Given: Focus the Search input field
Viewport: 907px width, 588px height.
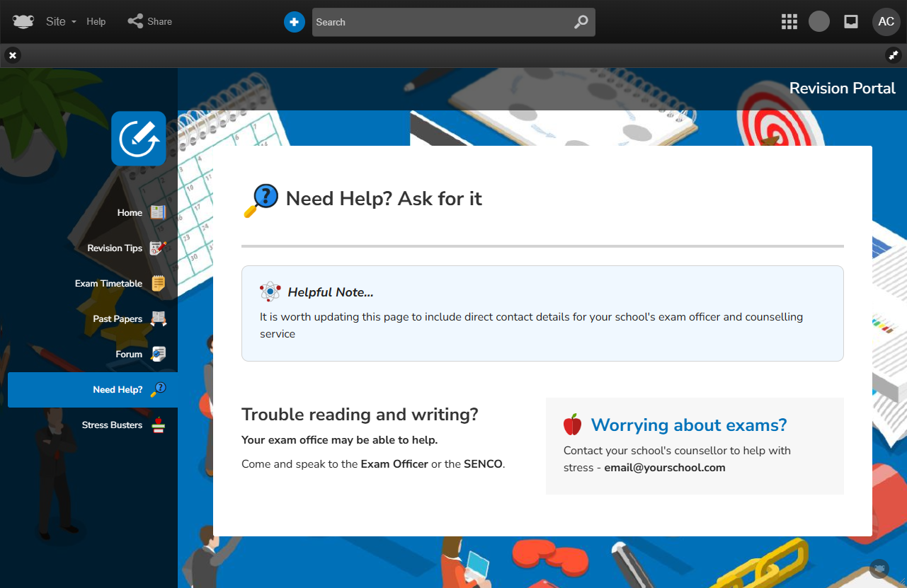Looking at the screenshot, I should (439, 22).
